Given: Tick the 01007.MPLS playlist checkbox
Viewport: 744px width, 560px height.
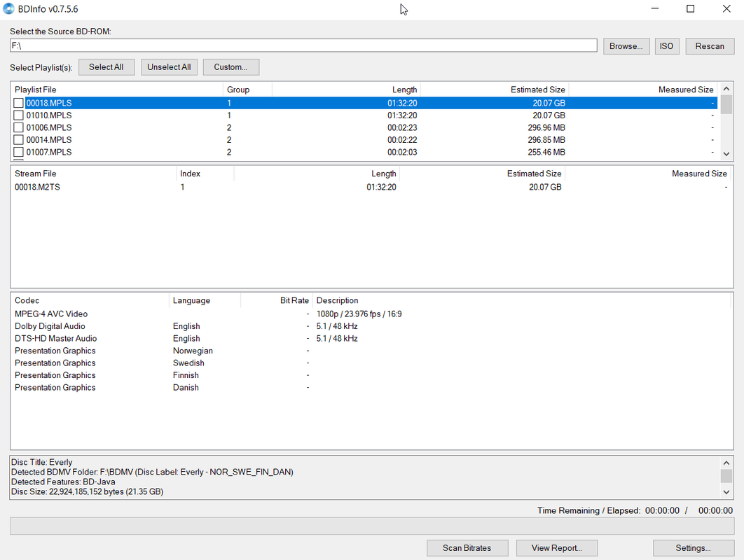Looking at the screenshot, I should 18,152.
